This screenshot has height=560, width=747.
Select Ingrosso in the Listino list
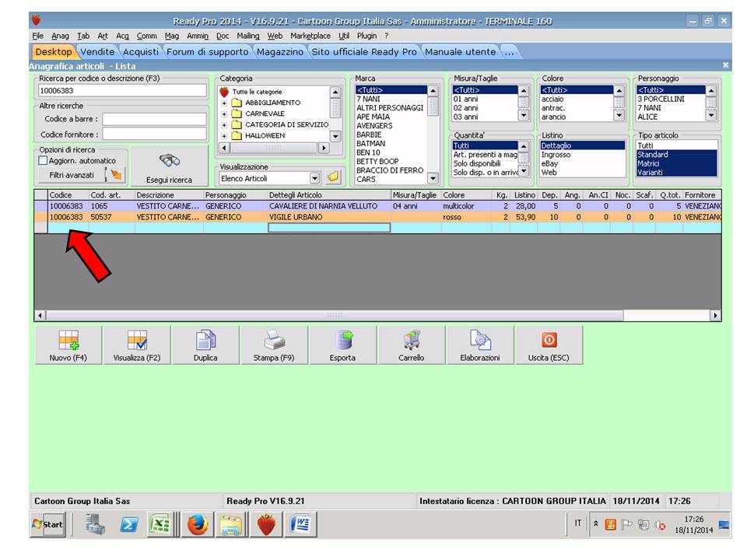pyautogui.click(x=556, y=155)
